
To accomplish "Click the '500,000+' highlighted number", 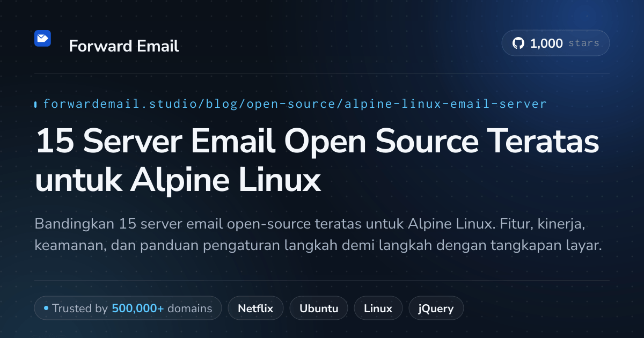I will tap(138, 308).
